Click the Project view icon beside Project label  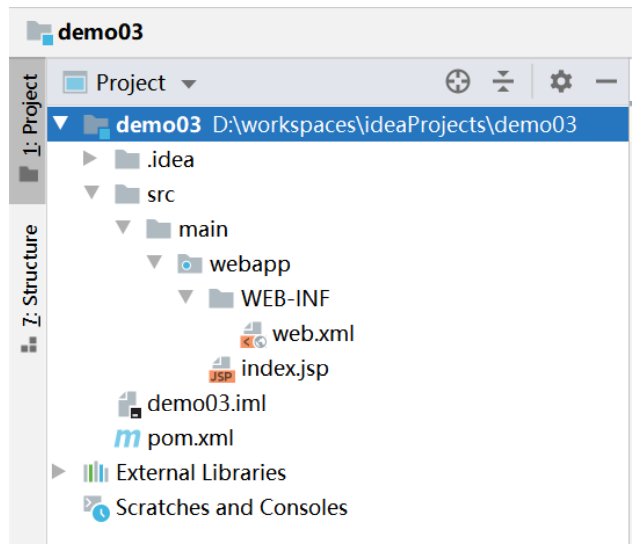(75, 83)
